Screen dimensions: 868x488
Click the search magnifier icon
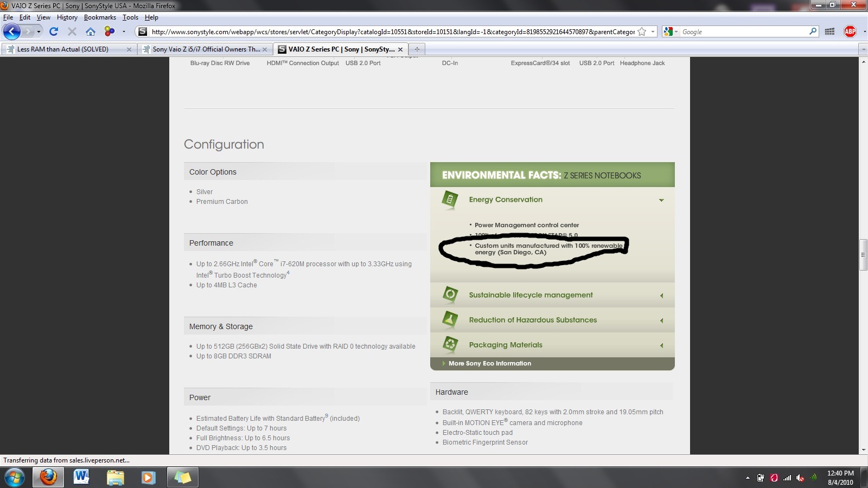(813, 31)
